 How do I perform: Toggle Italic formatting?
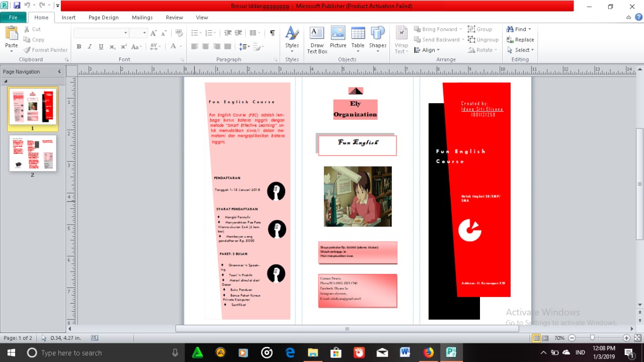tap(90, 46)
